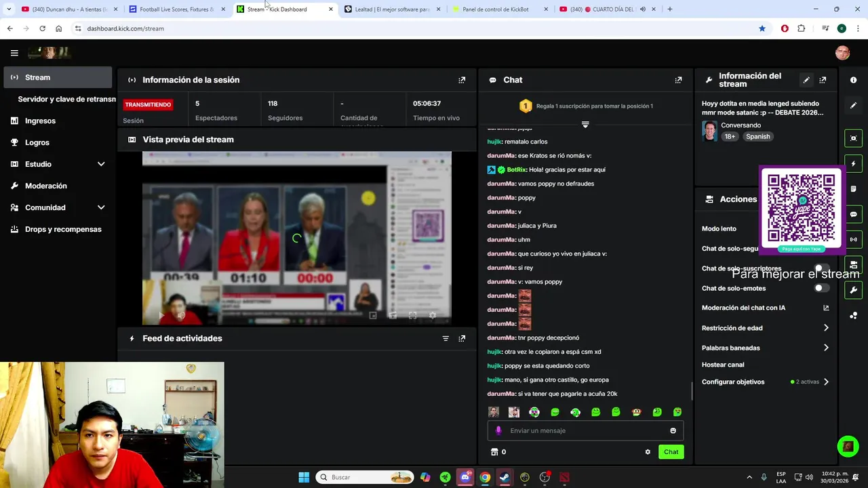868x488 pixels.
Task: Click the BotRix username in chat
Action: (516, 169)
